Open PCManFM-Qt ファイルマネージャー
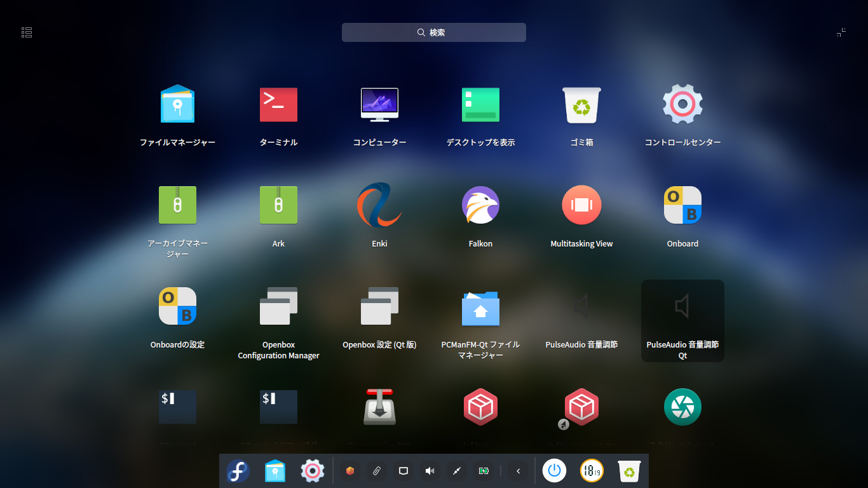868x488 pixels. point(480,308)
